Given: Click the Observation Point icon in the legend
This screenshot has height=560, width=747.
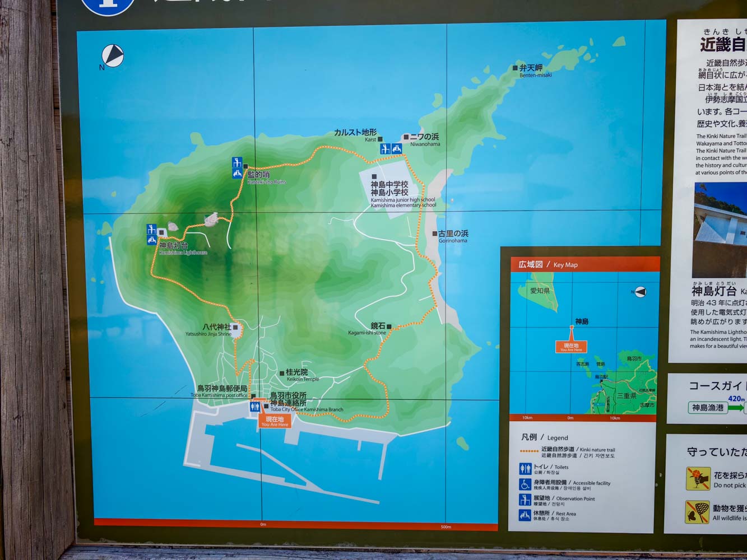Looking at the screenshot, I should [x=525, y=500].
